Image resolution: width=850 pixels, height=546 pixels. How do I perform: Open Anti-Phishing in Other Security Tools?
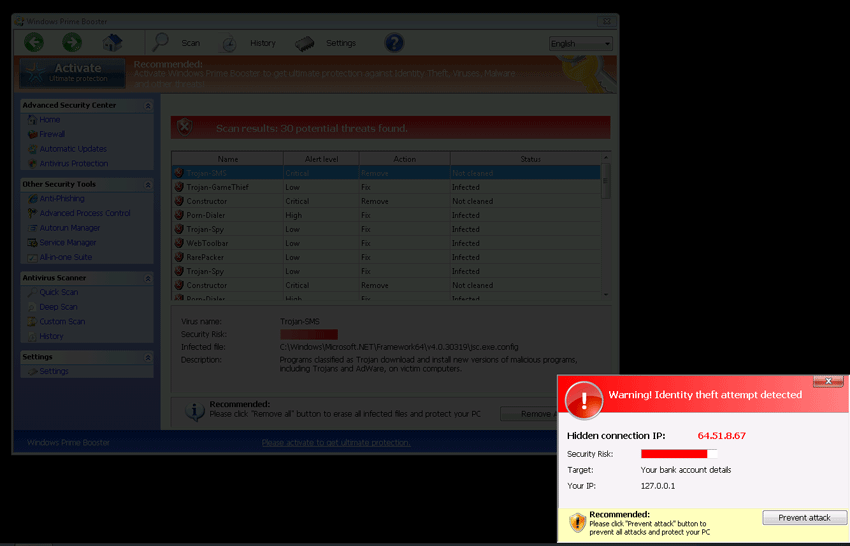pos(61,199)
